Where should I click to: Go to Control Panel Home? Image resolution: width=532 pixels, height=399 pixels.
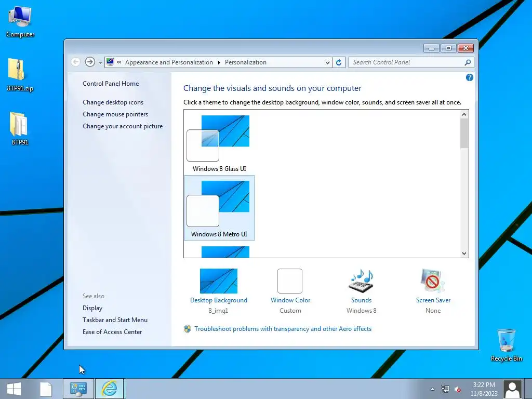(x=111, y=84)
